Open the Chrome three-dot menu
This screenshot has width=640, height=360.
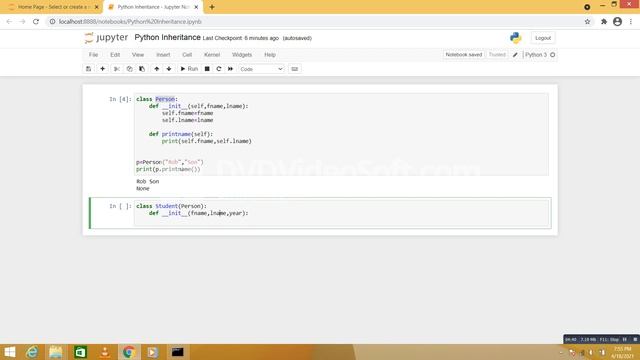(x=631, y=22)
